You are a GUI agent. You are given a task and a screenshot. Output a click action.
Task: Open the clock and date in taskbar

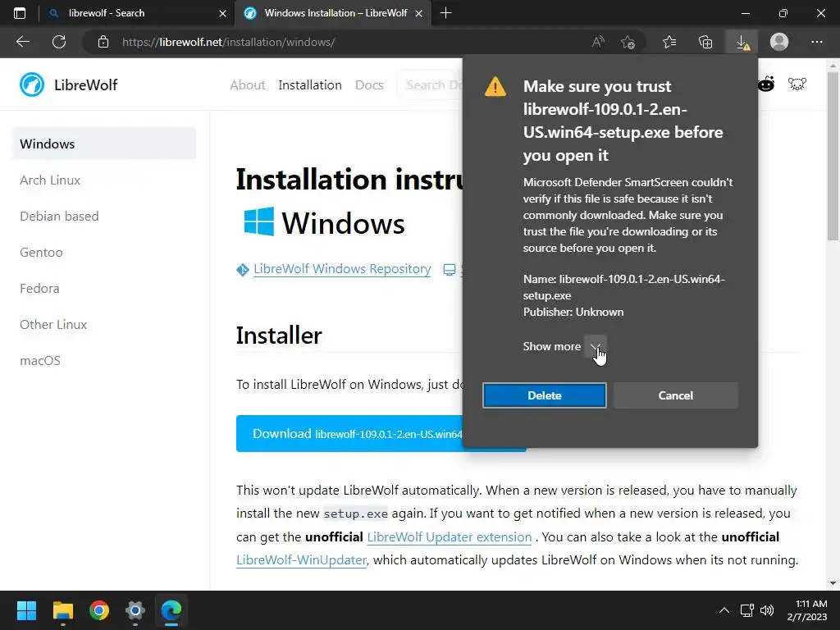[x=807, y=610]
